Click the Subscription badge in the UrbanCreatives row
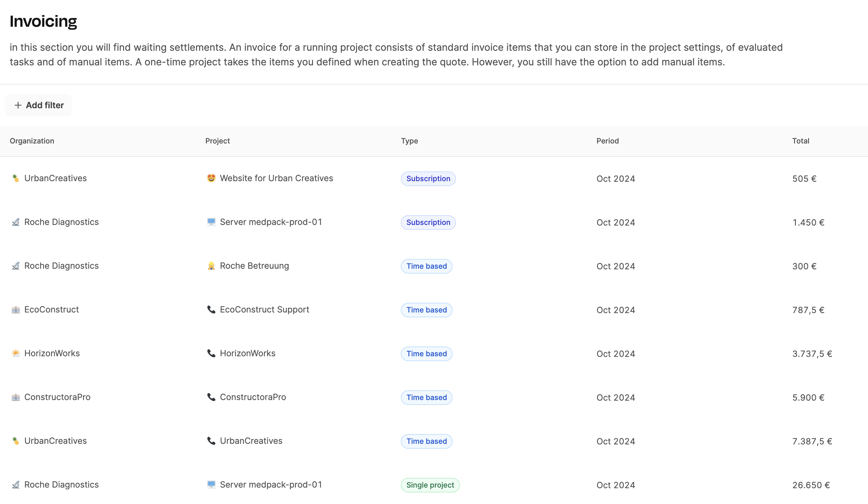Screen dimensions: 868x504 point(428,179)
